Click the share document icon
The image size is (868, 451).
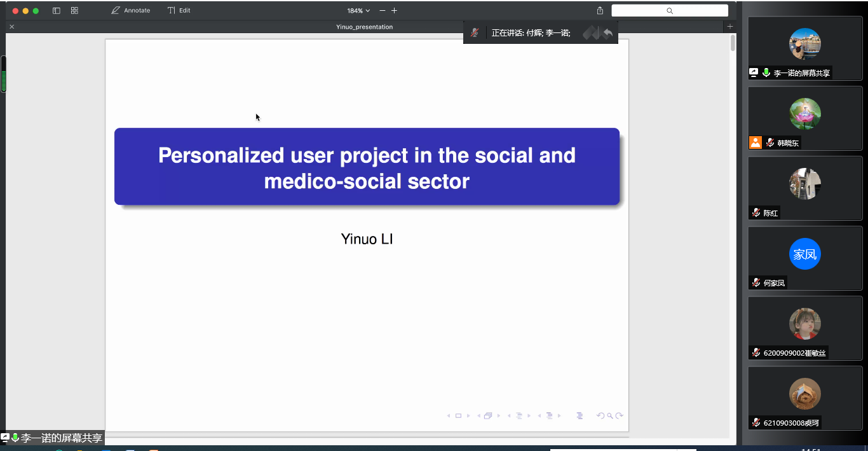pos(600,11)
